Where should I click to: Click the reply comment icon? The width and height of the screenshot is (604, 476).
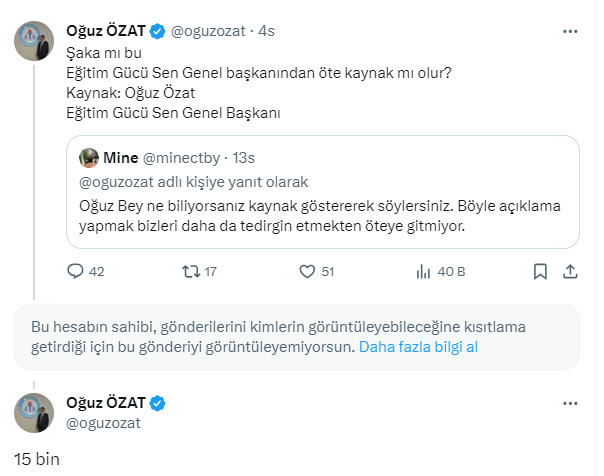75,271
